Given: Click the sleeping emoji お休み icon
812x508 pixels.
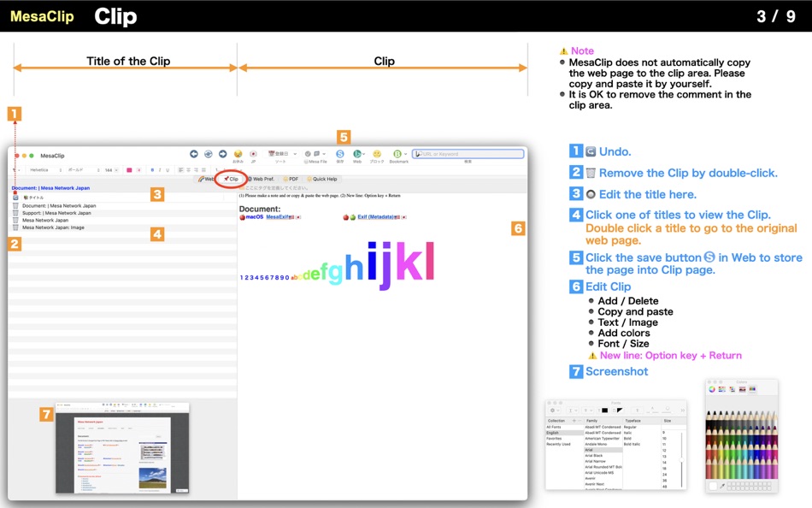Looking at the screenshot, I should 238,154.
